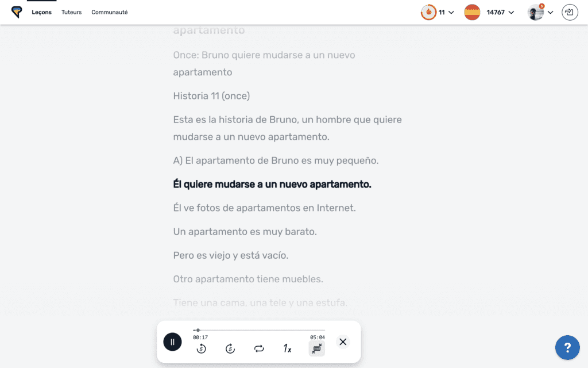Close the audio player bar
The width and height of the screenshot is (588, 368).
tap(343, 342)
